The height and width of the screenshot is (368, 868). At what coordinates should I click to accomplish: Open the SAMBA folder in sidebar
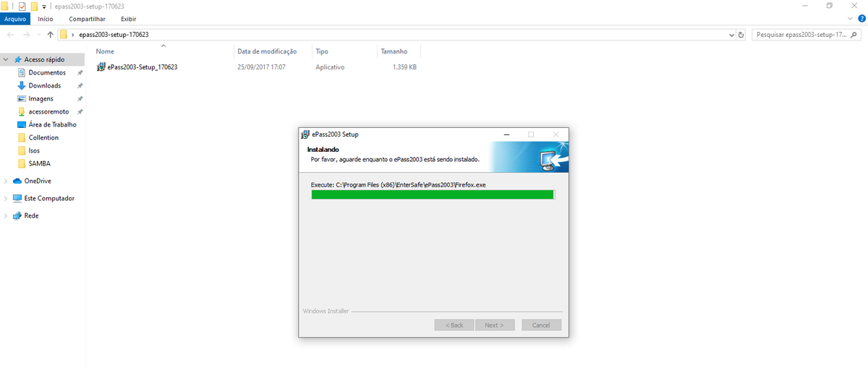coord(39,163)
